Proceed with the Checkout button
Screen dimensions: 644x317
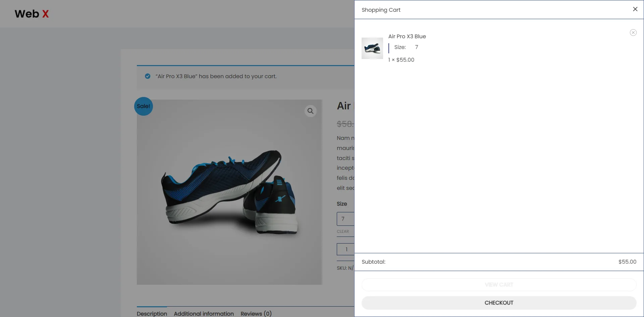point(499,303)
